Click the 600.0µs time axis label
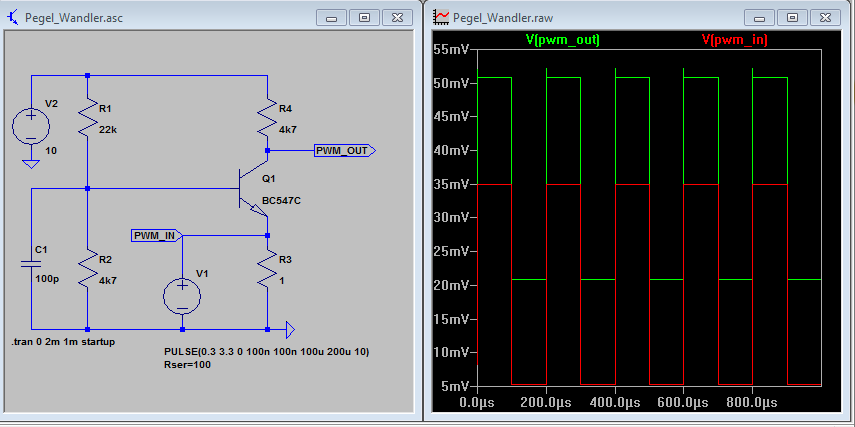 pyautogui.click(x=683, y=403)
